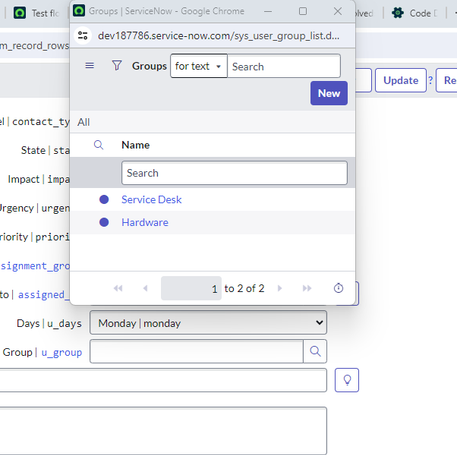Click the magnifier icon beside Name column

click(98, 145)
